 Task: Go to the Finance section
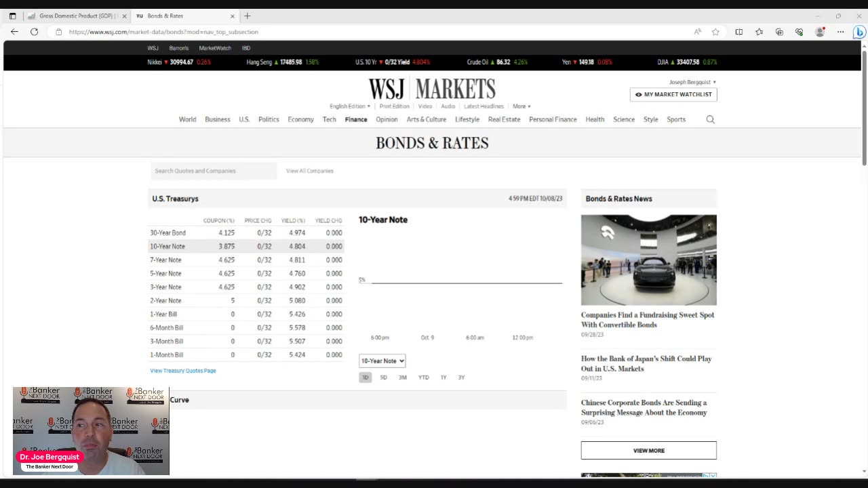(x=356, y=119)
